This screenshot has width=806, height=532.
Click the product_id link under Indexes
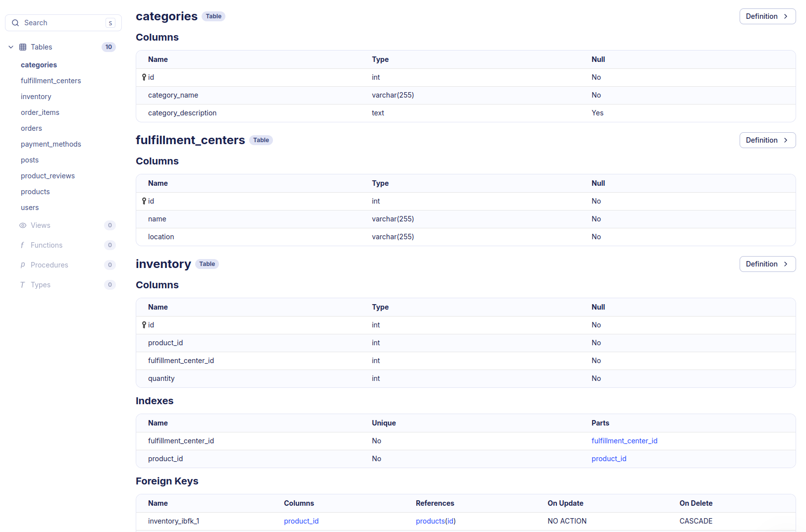coord(609,458)
